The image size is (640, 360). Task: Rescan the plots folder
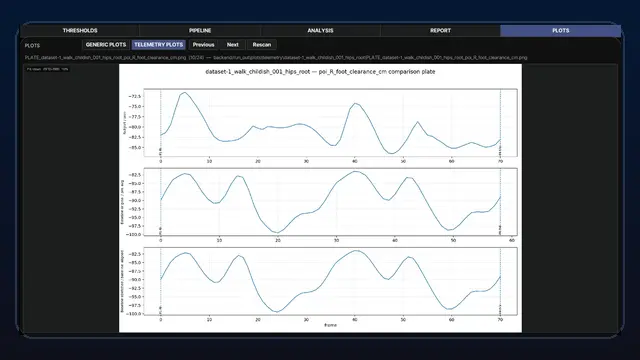pos(262,45)
